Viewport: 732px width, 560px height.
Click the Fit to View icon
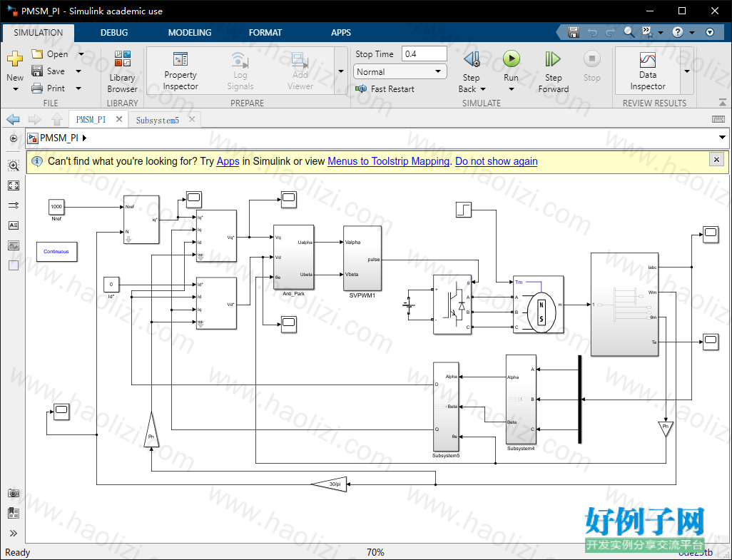coord(14,185)
